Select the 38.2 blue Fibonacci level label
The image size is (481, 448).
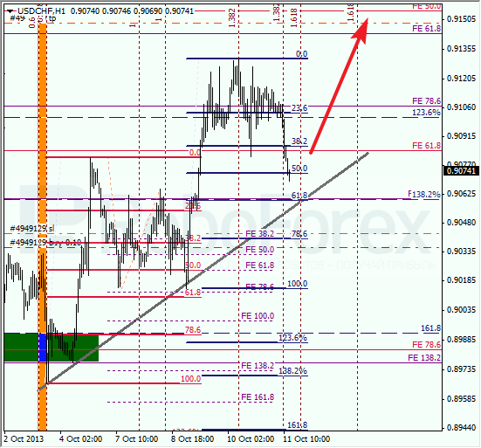pos(299,141)
